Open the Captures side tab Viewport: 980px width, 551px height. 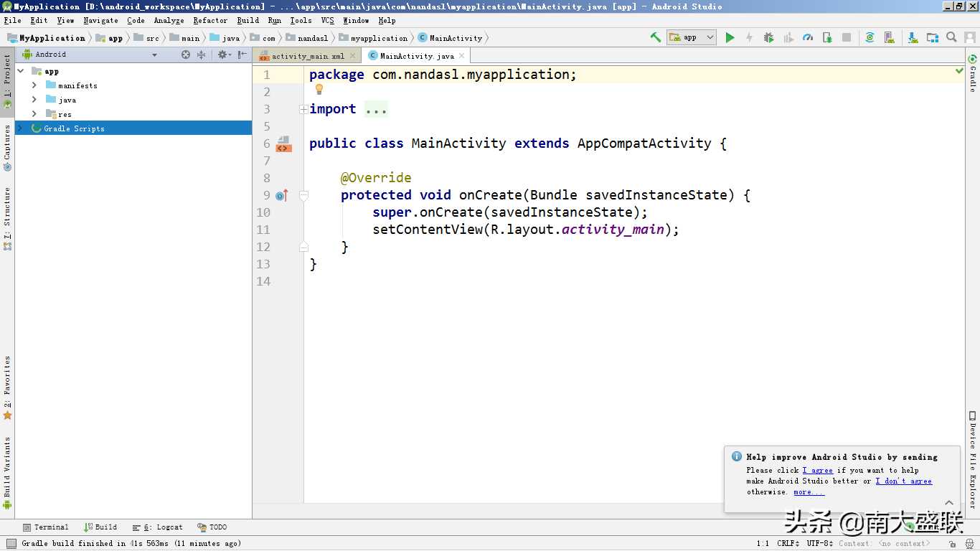7,148
